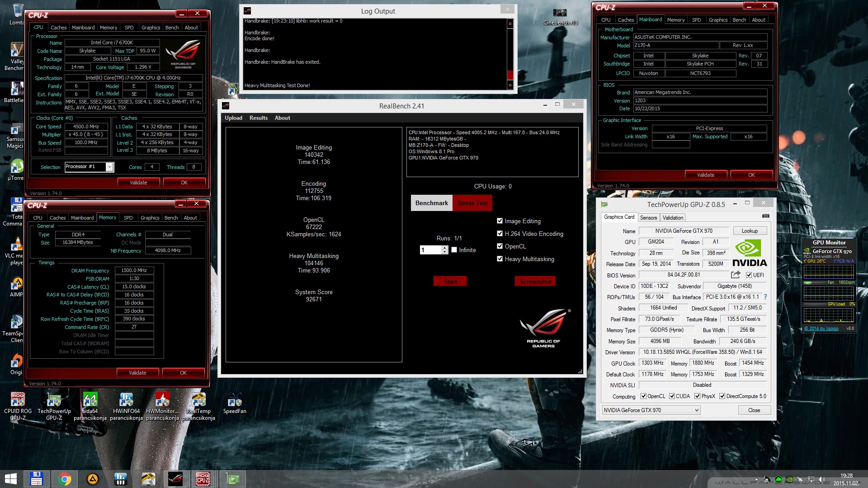Launch SpeedFan from the desktop
This screenshot has height=488, width=868.
coord(235,404)
